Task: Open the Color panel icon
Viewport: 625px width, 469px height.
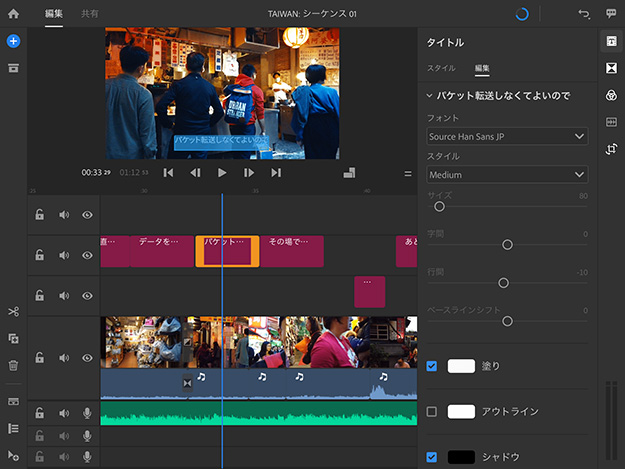Action: [611, 95]
